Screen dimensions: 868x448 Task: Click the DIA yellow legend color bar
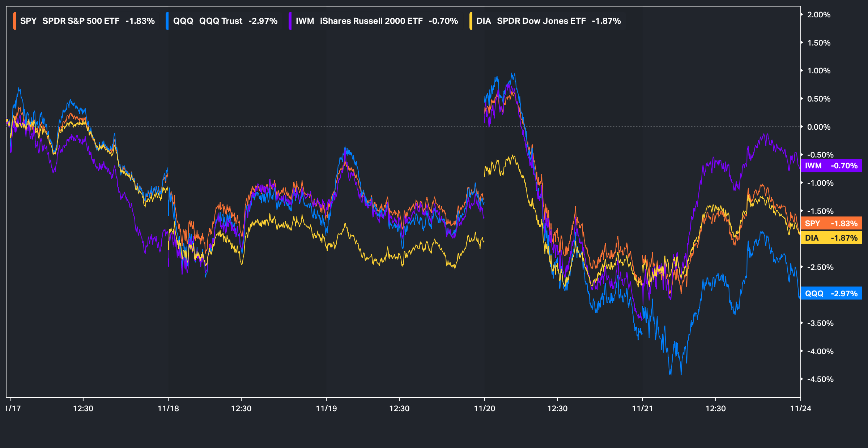click(471, 21)
